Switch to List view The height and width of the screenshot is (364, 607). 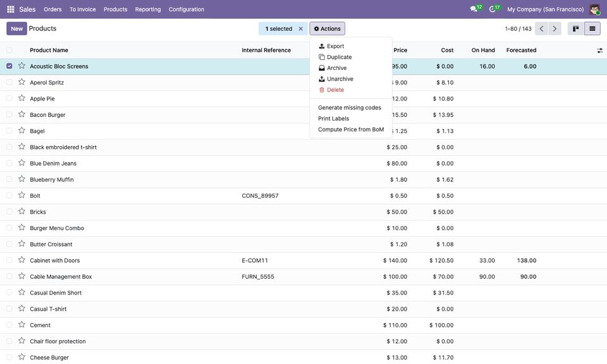pyautogui.click(x=592, y=28)
